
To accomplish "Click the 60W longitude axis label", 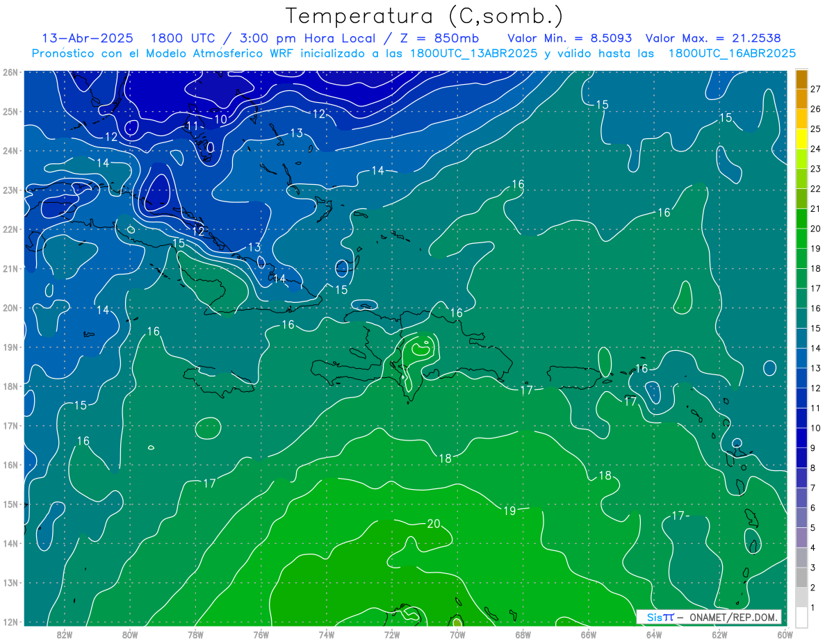I will coord(784,634).
